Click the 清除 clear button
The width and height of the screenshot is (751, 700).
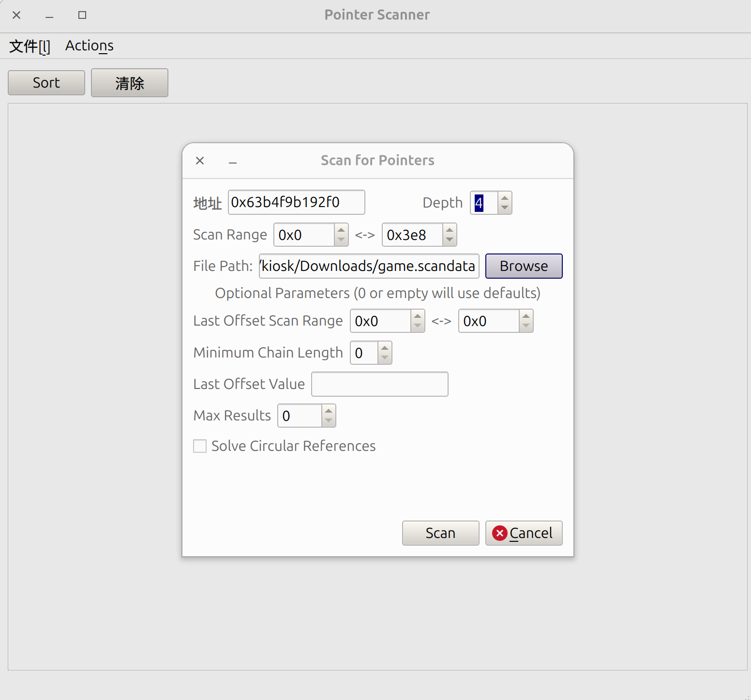(x=129, y=83)
